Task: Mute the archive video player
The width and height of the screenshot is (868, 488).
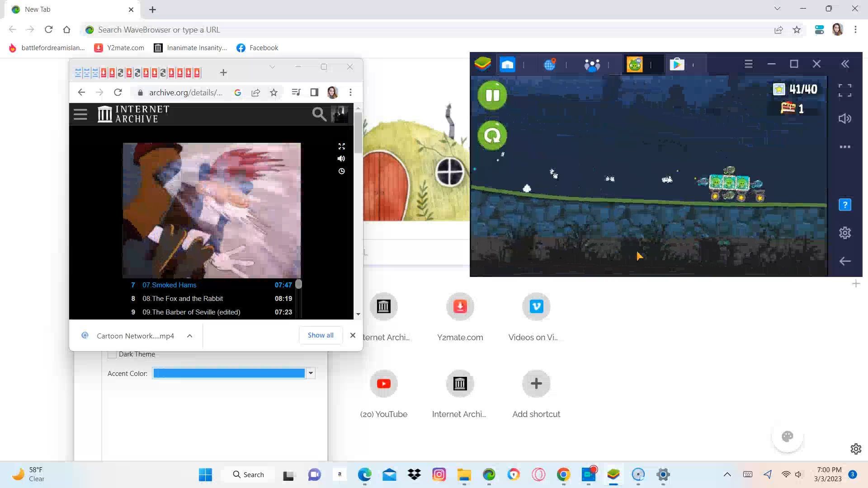Action: 341,159
